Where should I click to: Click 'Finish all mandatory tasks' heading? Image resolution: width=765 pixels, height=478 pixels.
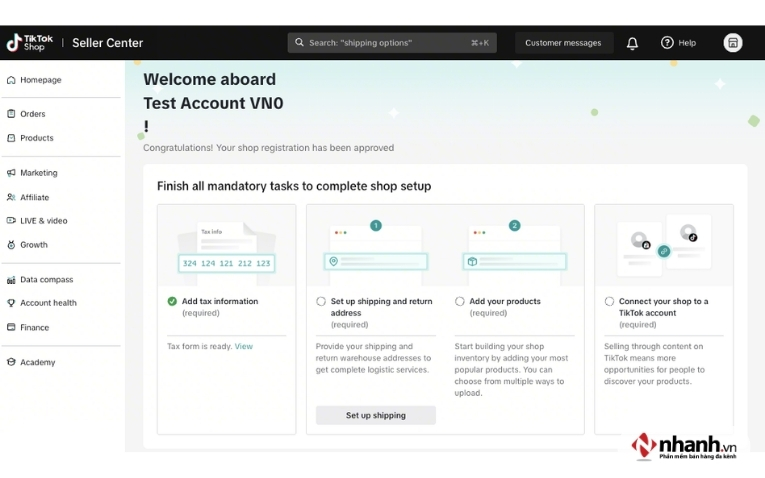pos(294,186)
